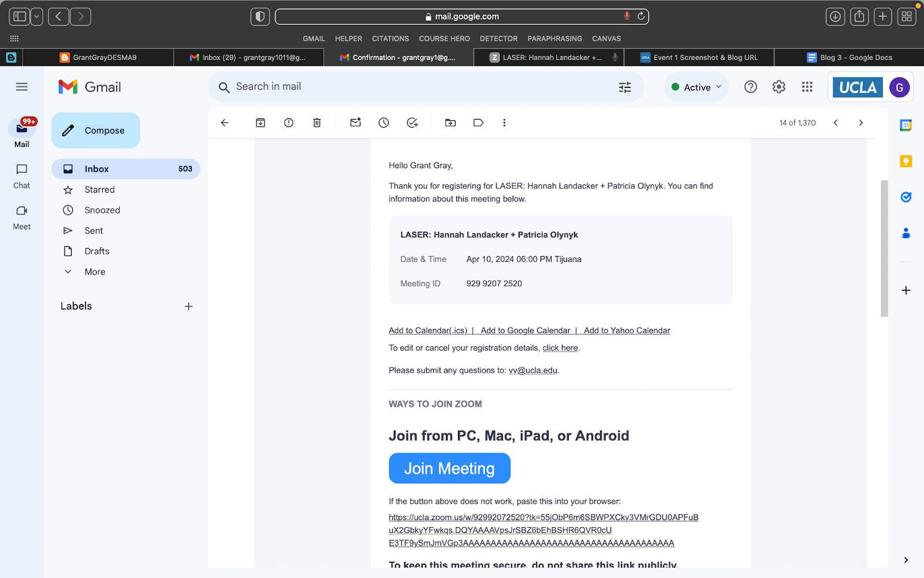Snooze this email with clock icon

383,123
